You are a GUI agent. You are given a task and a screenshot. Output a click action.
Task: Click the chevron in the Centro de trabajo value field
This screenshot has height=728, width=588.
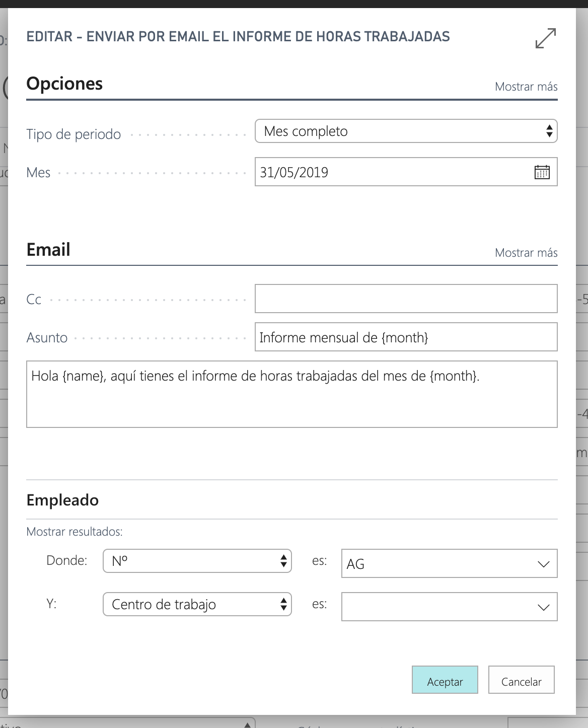click(x=543, y=607)
